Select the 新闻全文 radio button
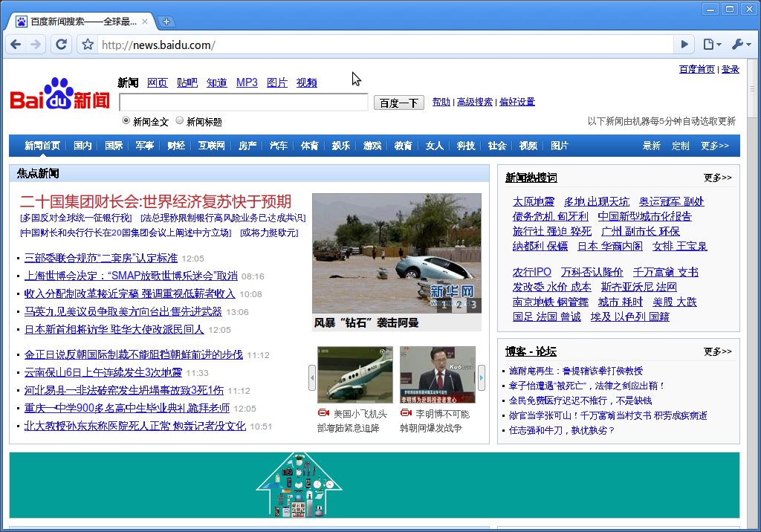The width and height of the screenshot is (761, 532). (x=126, y=120)
